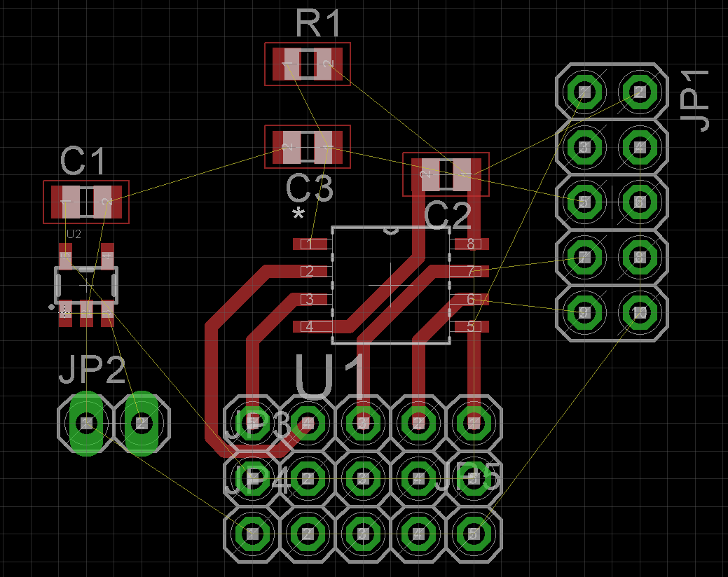Click pad 4 of U2
This screenshot has height=577, width=728.
107,256
